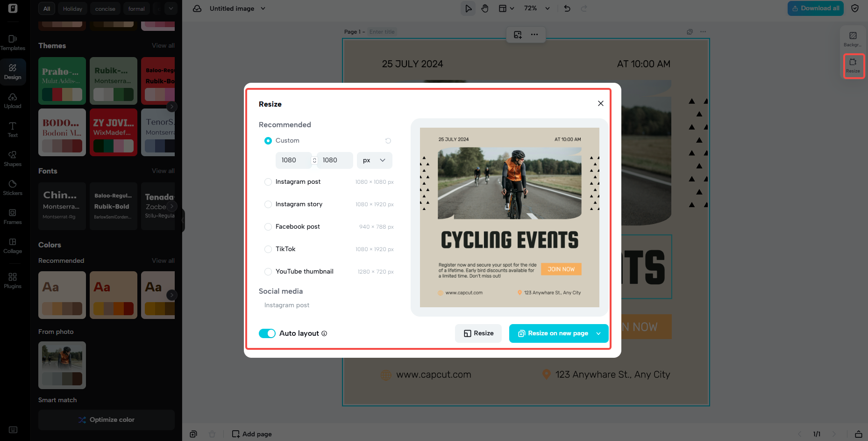Click the Auto layout info icon
The width and height of the screenshot is (868, 441).
(324, 333)
